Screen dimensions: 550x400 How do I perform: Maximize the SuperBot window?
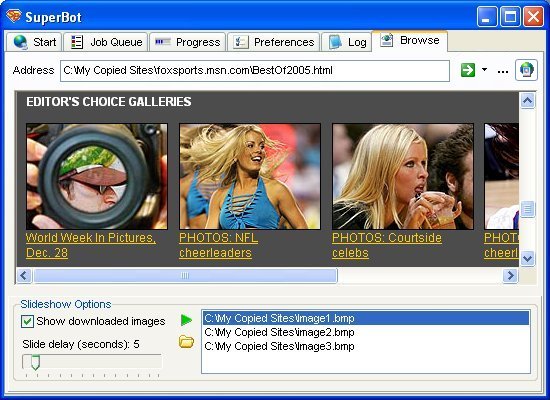pos(510,16)
